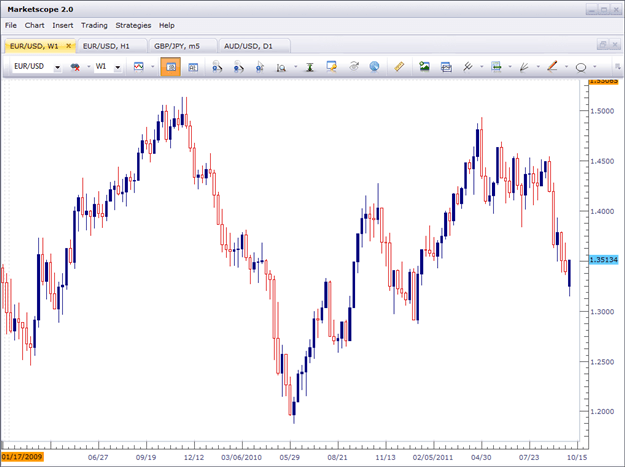Select the ruler measure tool
Image resolution: width=625 pixels, height=467 pixels.
coord(399,67)
